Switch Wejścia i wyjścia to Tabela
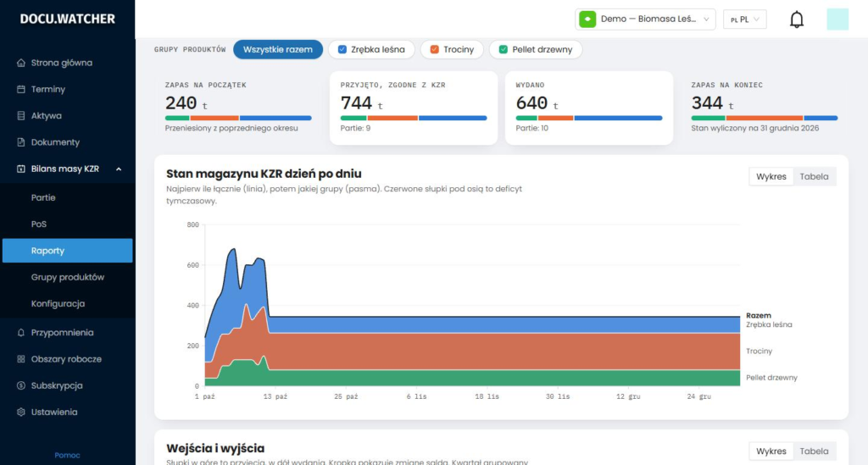 [x=814, y=451]
